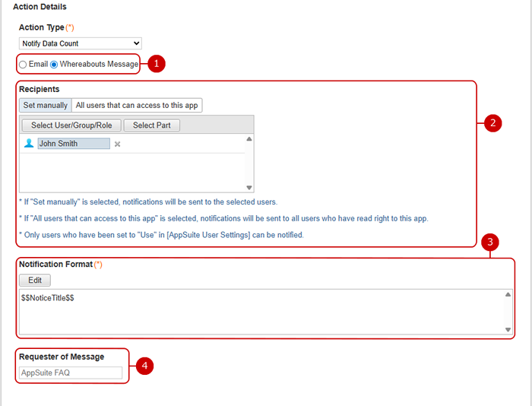The height and width of the screenshot is (406, 532).
Task: Remove John Smith with the X icon
Action: pos(118,144)
